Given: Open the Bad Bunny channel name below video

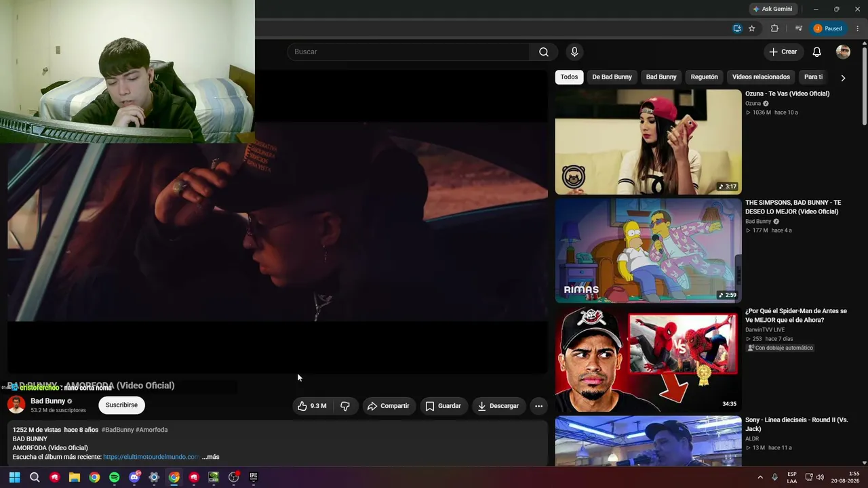Looking at the screenshot, I should coord(47,401).
